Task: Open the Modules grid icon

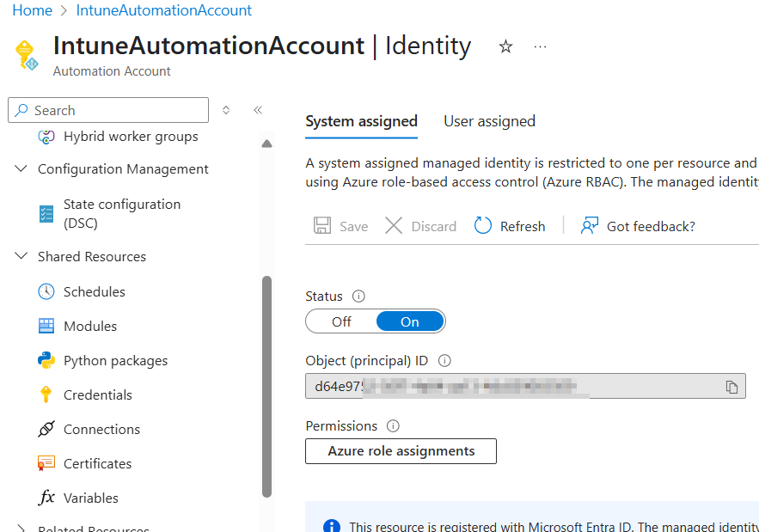Action: [46, 326]
